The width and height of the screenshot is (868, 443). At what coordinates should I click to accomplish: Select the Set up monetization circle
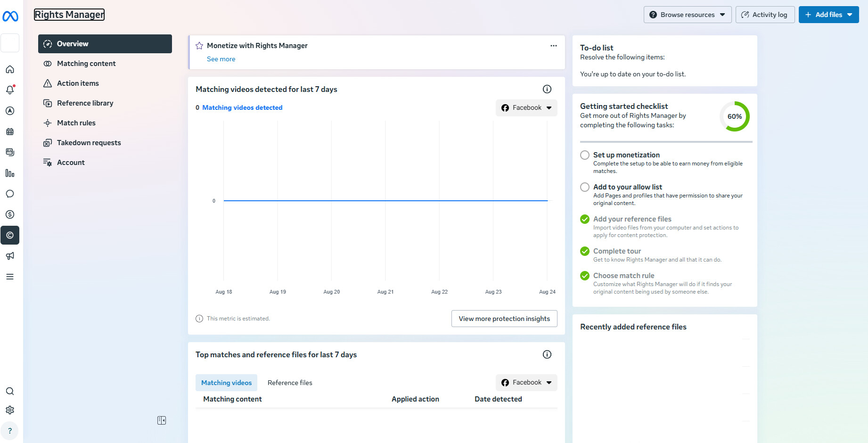585,155
